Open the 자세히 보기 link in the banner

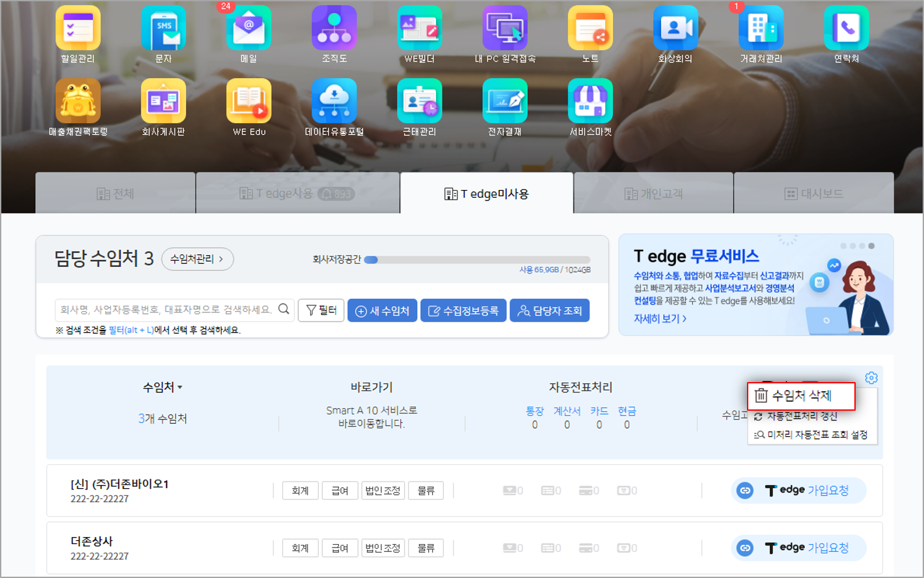[660, 318]
